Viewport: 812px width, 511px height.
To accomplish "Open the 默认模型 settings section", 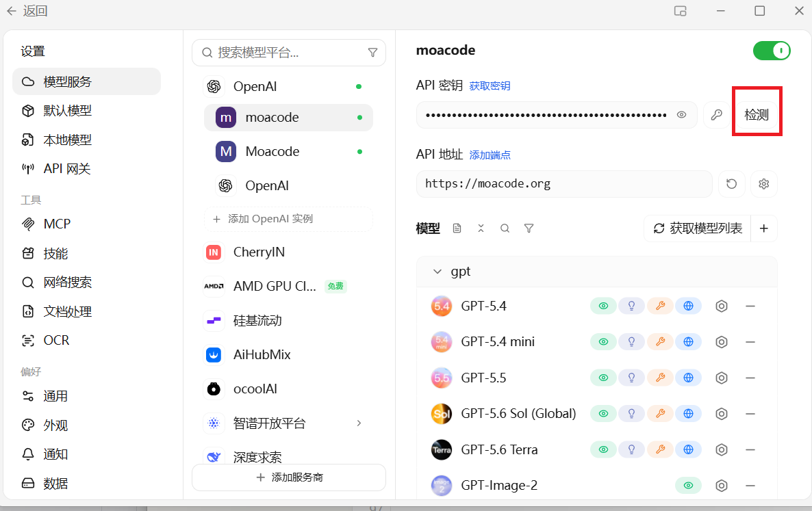I will (86, 111).
